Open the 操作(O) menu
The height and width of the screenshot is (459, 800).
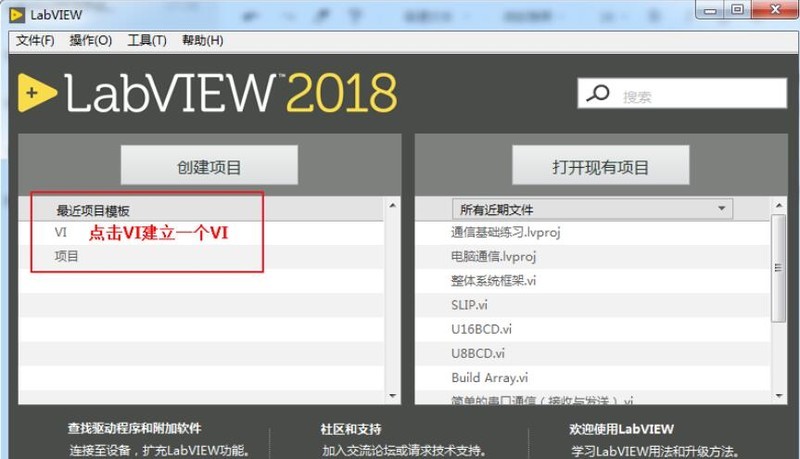pyautogui.click(x=90, y=40)
